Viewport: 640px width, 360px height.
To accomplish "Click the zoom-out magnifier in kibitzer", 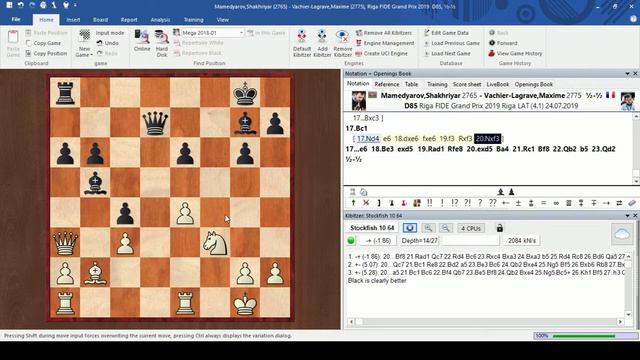I will (x=446, y=228).
